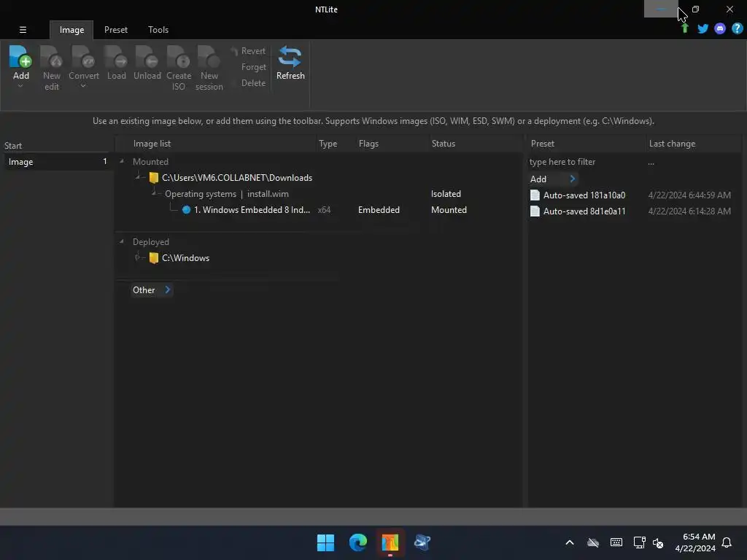The width and height of the screenshot is (747, 560).
Task: Switch to the Image tab
Action: pos(71,30)
